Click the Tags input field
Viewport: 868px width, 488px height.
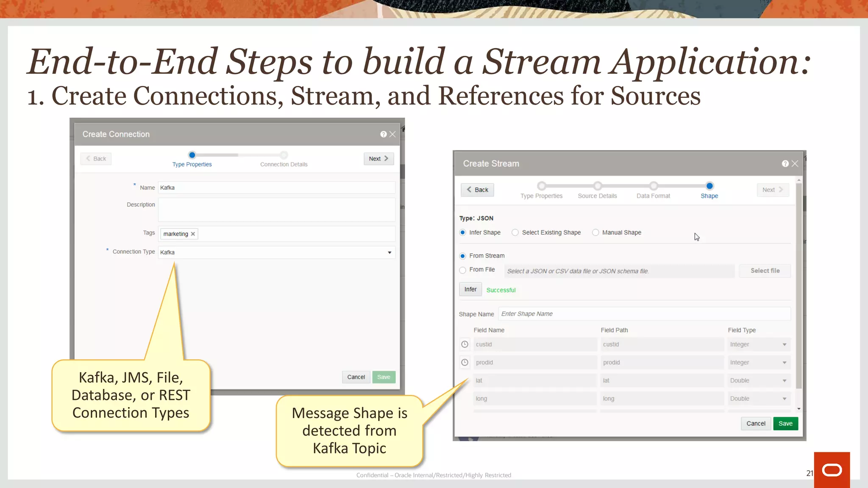pos(277,234)
